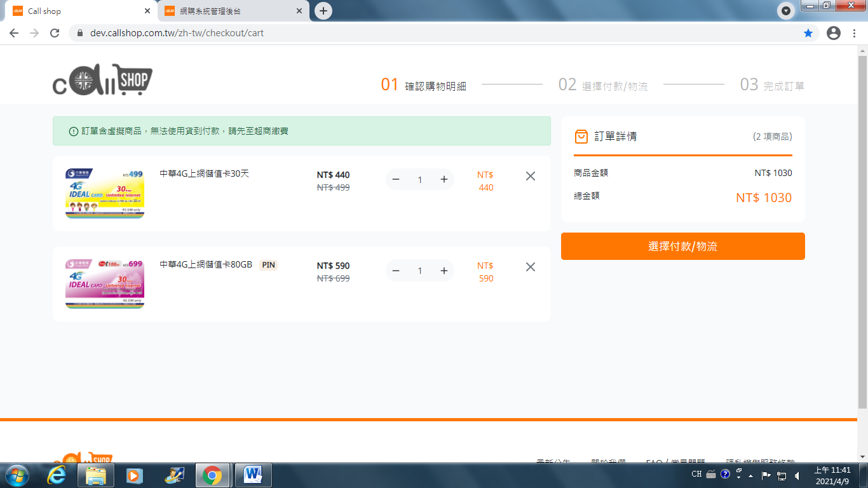The height and width of the screenshot is (488, 868).
Task: Remove the 80GB card from cart
Action: (x=531, y=267)
